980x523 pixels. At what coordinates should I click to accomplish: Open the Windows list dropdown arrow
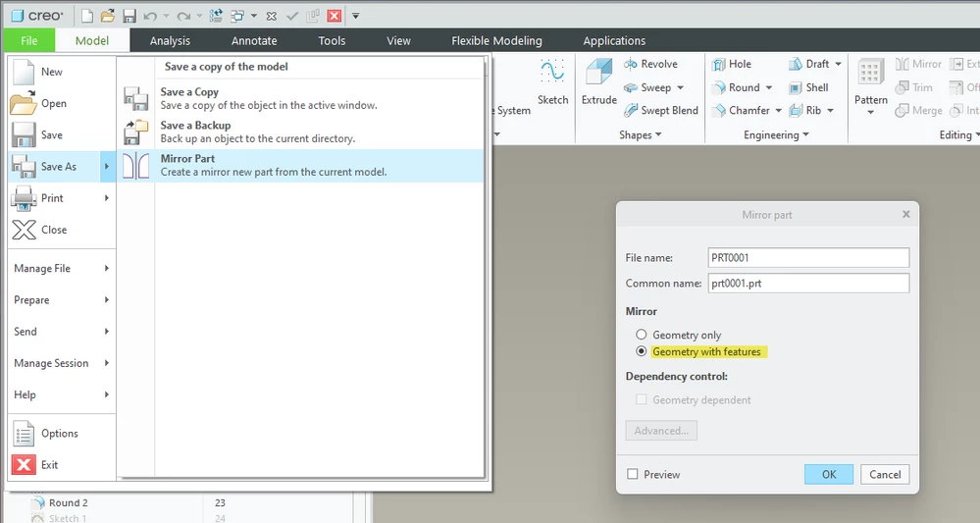[254, 16]
